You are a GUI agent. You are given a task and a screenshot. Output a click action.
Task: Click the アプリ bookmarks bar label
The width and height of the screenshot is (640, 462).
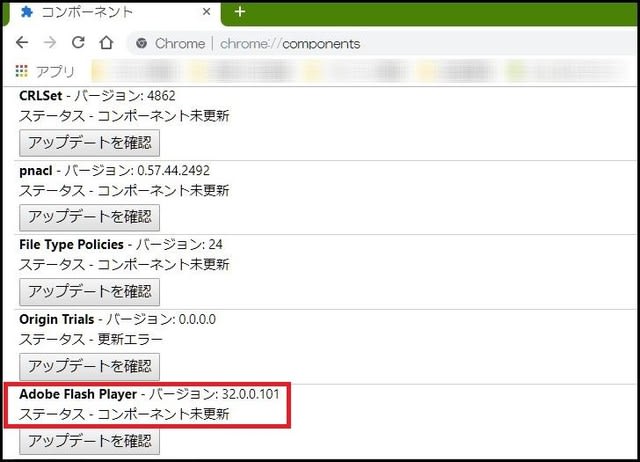55,71
